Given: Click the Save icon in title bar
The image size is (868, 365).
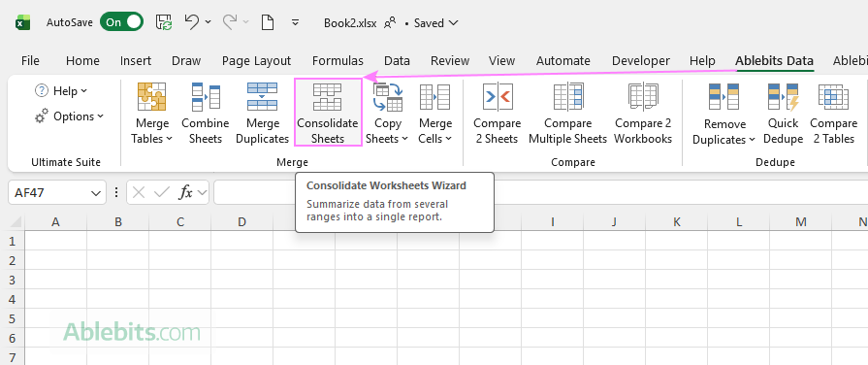Looking at the screenshot, I should click(x=164, y=22).
